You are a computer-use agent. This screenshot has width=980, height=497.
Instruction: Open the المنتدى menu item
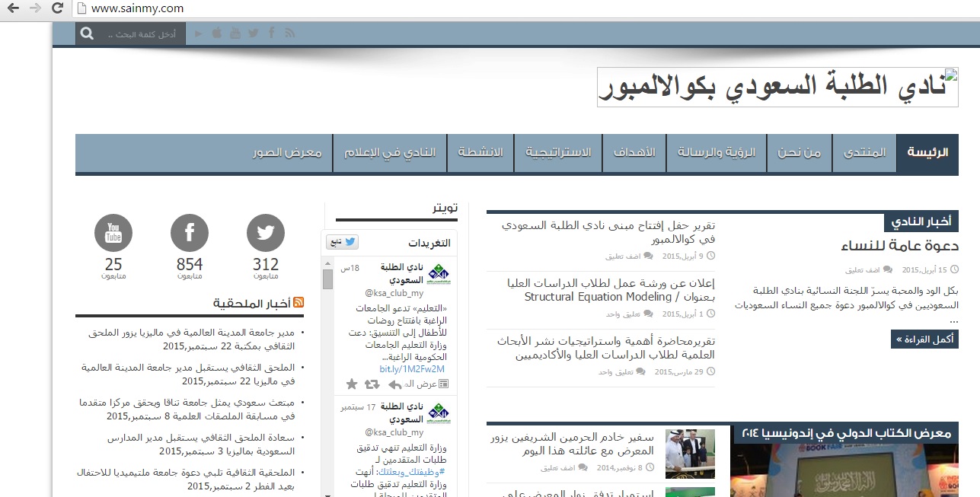[864, 152]
